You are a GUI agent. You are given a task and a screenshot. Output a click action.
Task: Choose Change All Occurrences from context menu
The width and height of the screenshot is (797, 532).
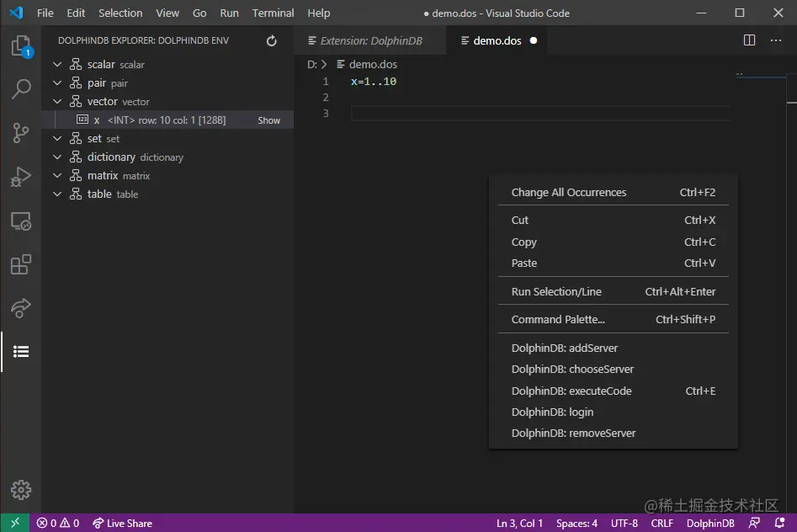[x=613, y=192]
